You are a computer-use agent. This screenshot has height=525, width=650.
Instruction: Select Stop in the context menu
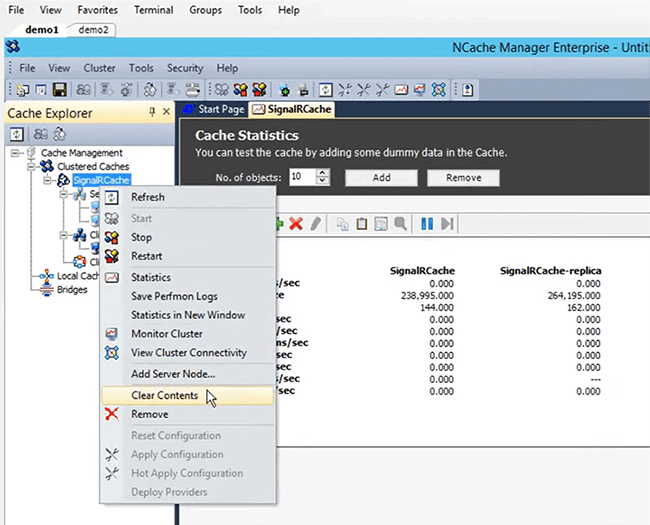pyautogui.click(x=188, y=237)
